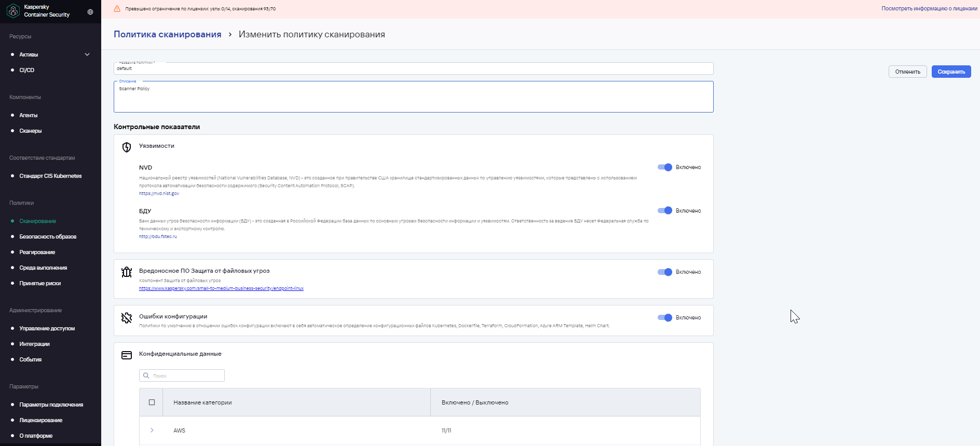Screen dimensions: 980x446
Task: Disable the NVD toggle
Action: point(665,167)
